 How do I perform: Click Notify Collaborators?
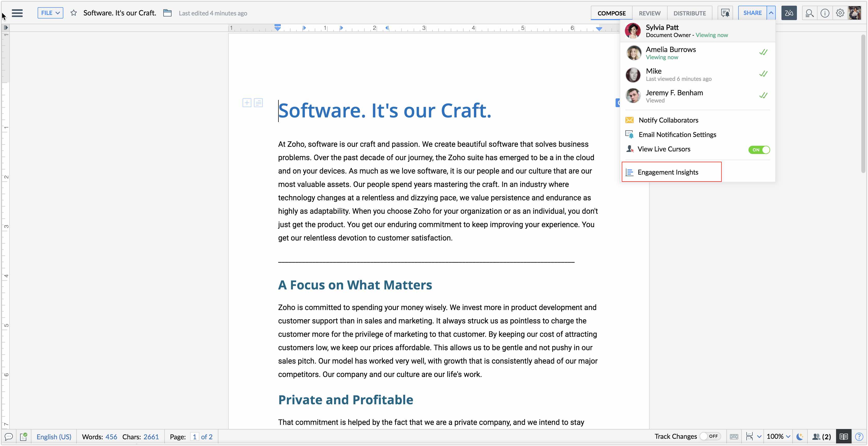tap(668, 120)
